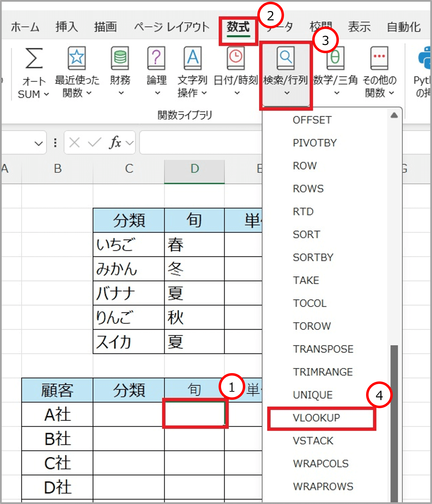This screenshot has width=432, height=504.
Task: Switch to the 数式 (Formulas) tab
Action: (238, 27)
